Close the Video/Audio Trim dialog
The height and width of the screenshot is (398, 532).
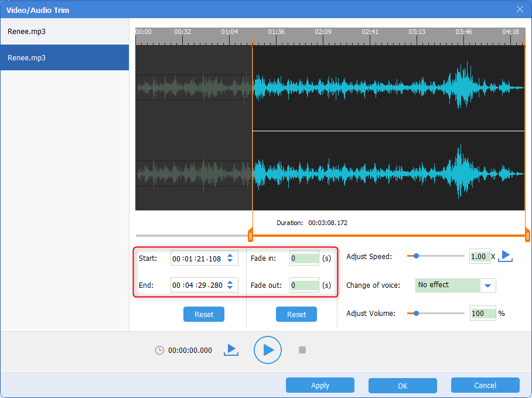pyautogui.click(x=520, y=9)
